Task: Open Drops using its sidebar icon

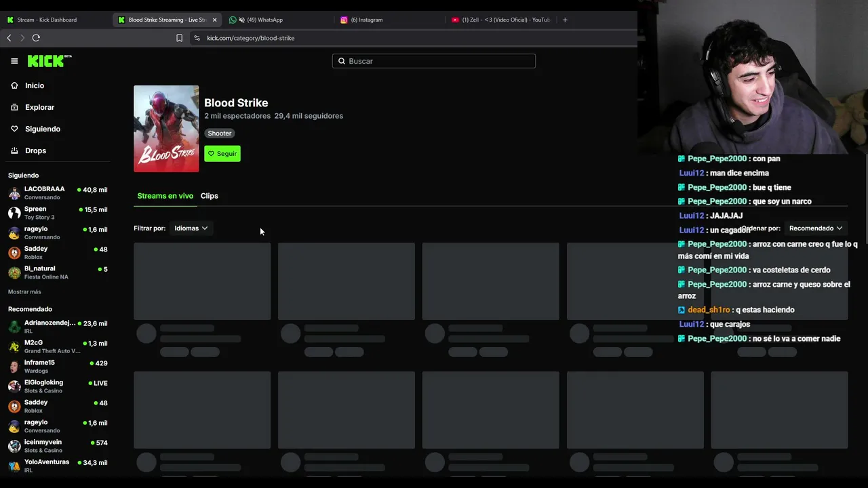Action: click(x=14, y=150)
